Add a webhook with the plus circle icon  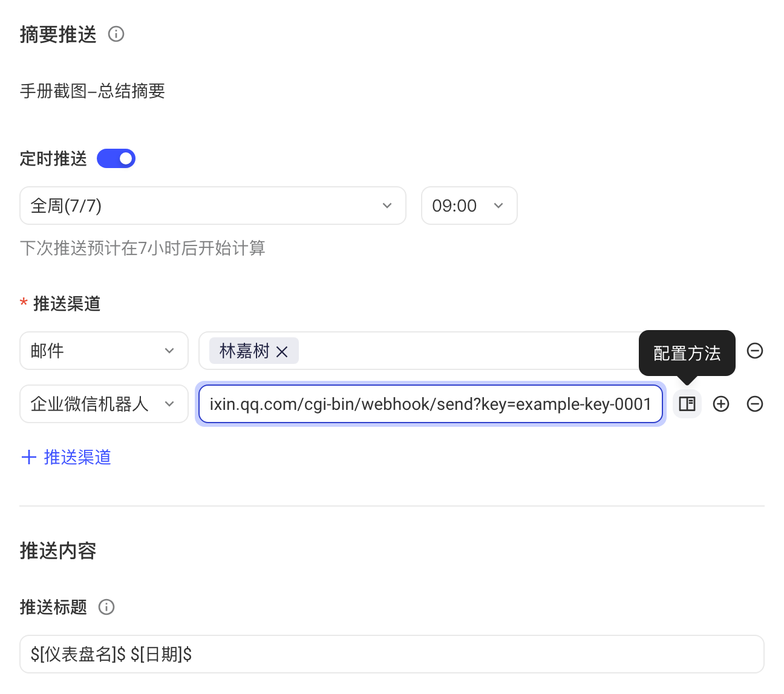point(721,404)
